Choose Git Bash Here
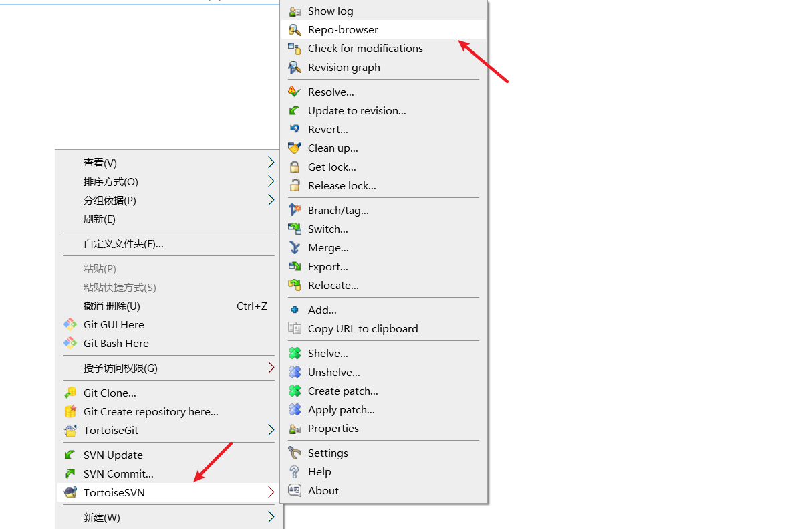 tap(116, 344)
